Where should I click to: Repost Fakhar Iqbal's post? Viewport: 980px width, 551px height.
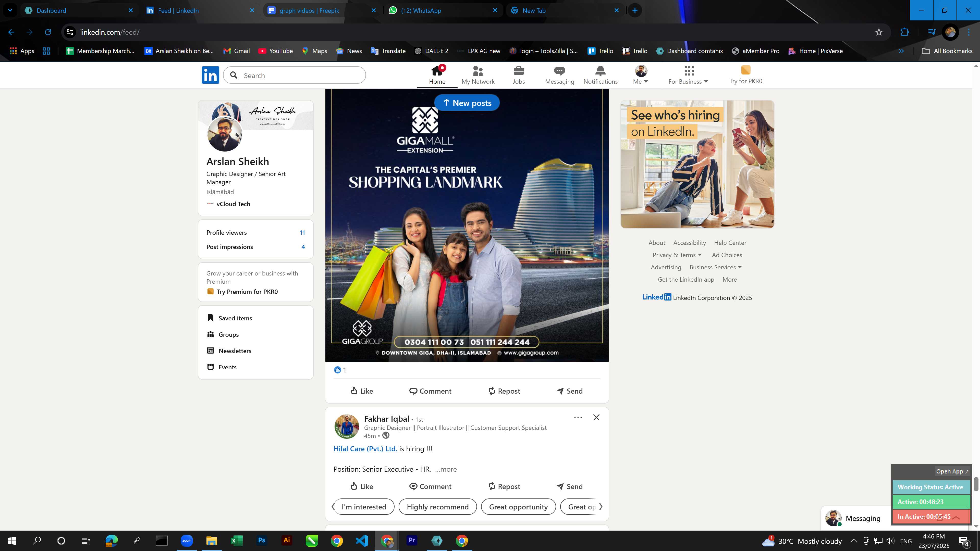pos(504,486)
